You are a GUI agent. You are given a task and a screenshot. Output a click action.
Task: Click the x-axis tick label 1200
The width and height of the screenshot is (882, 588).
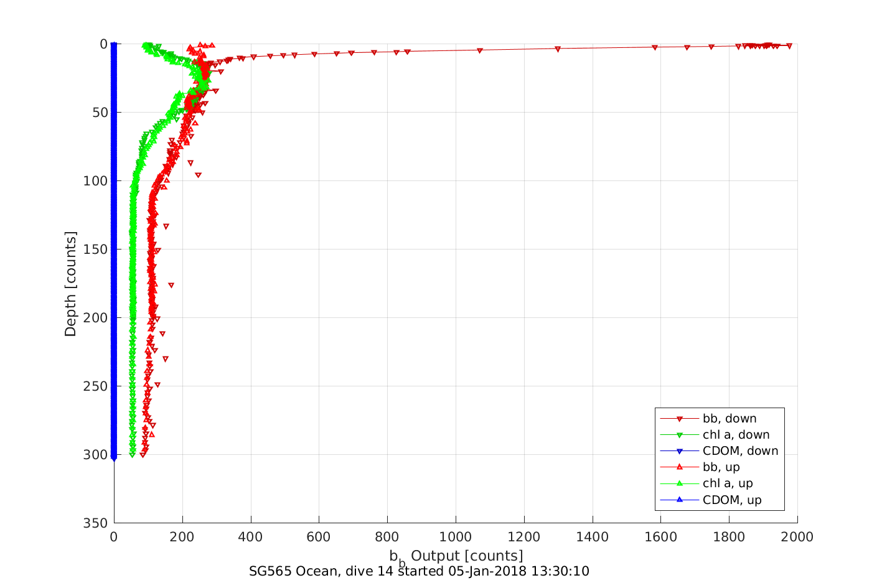point(524,537)
